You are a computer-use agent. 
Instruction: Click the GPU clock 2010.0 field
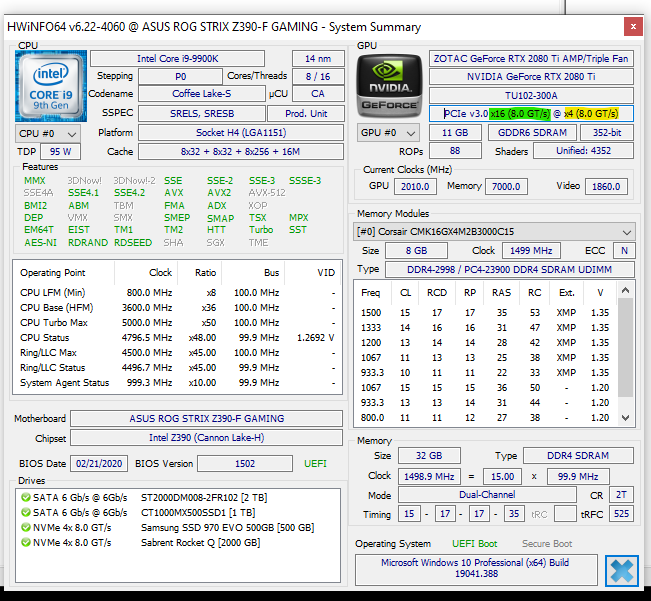415,186
